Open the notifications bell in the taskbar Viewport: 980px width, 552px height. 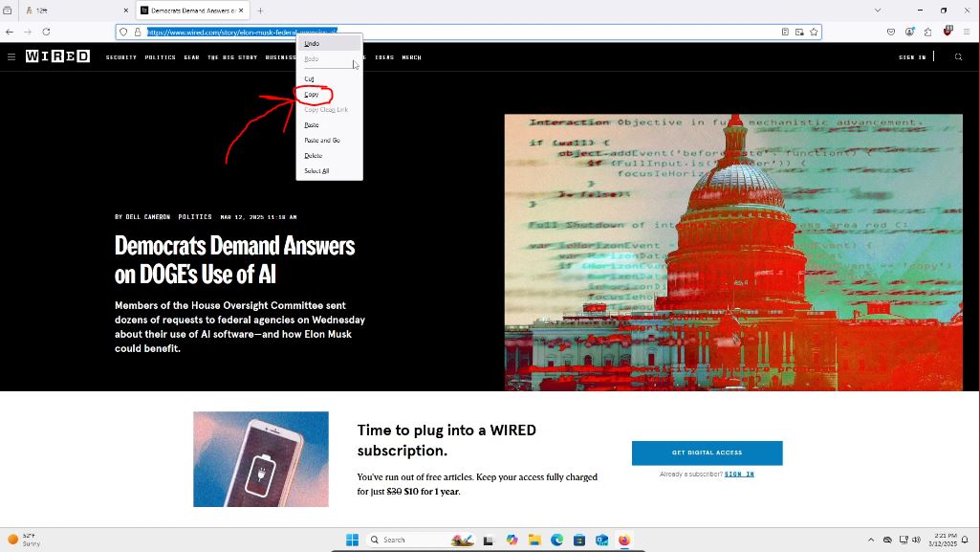(965, 540)
